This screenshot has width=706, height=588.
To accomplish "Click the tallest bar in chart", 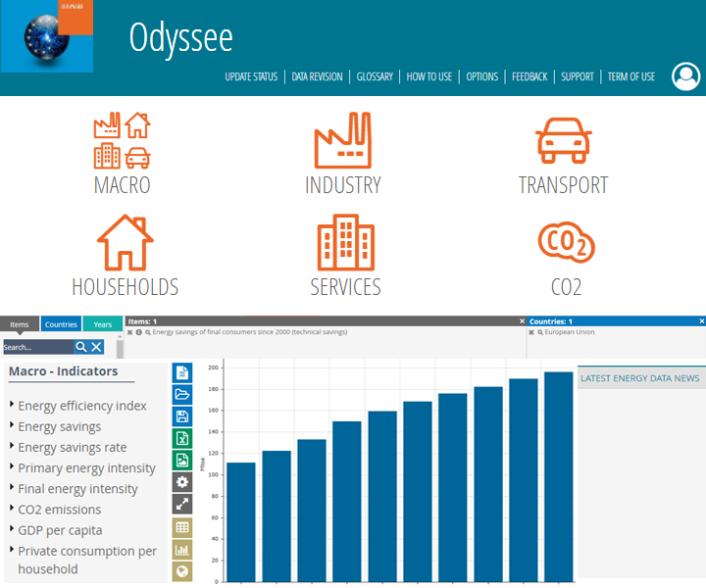I will 558,476.
